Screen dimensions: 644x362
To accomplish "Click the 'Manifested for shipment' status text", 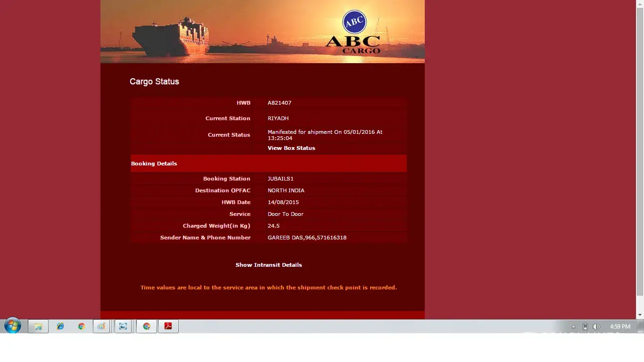I will coord(325,135).
